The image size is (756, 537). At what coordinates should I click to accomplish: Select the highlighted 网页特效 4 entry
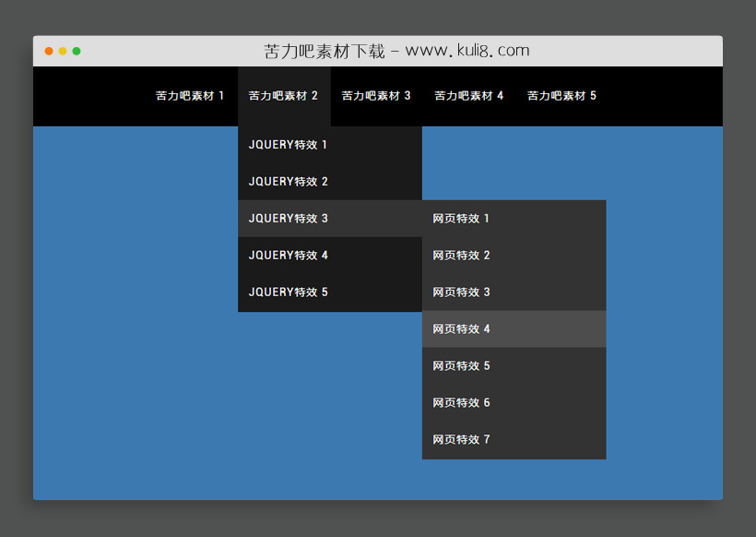pos(460,328)
